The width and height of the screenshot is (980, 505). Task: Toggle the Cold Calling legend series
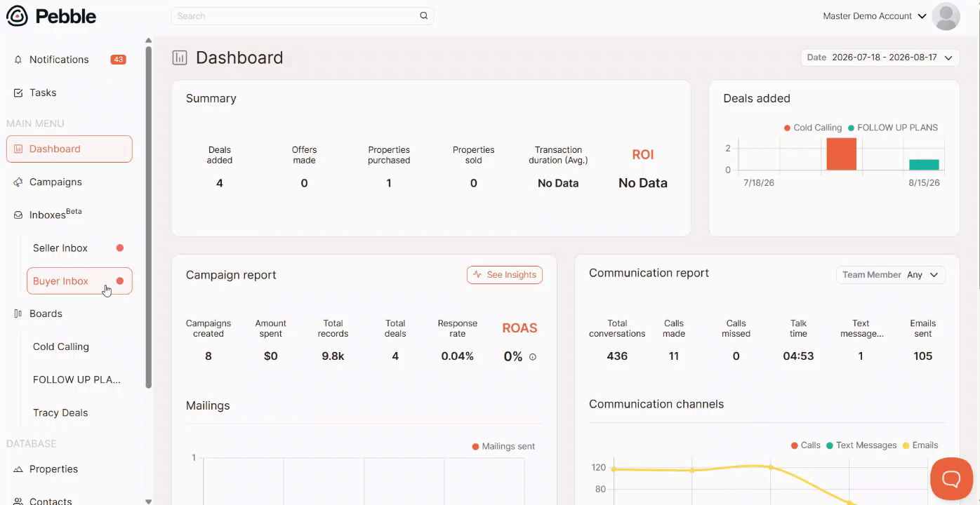(x=812, y=128)
